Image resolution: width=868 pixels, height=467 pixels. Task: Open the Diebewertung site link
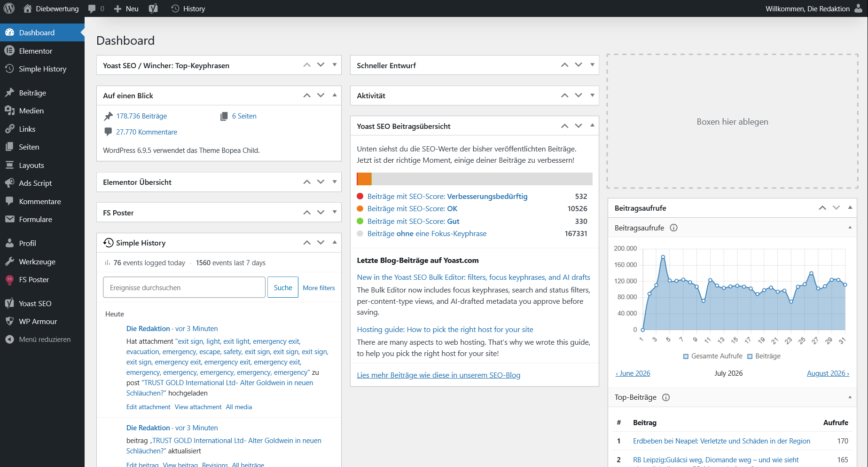click(x=51, y=8)
